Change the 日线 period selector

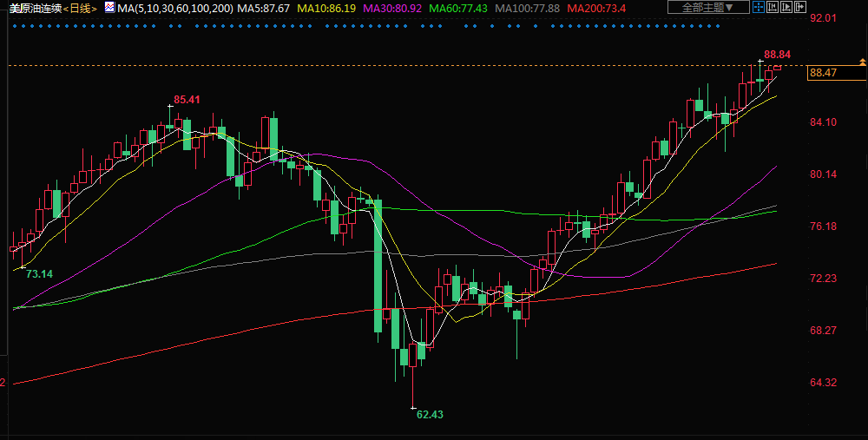(x=82, y=8)
